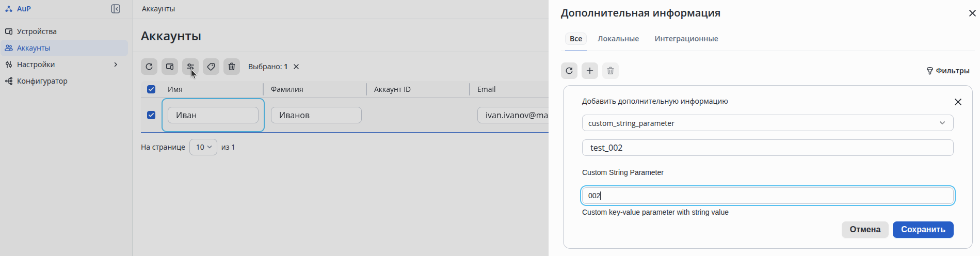Switch to the Локальные tab

[x=618, y=39]
